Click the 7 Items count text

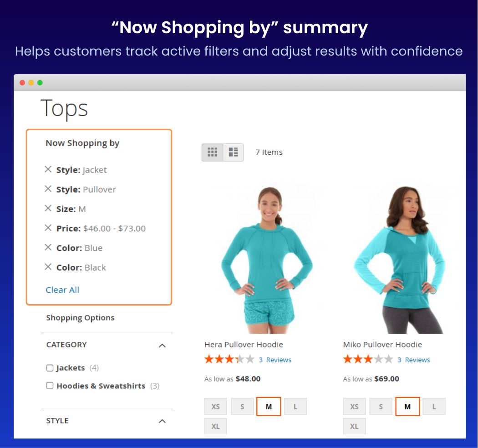coord(269,152)
